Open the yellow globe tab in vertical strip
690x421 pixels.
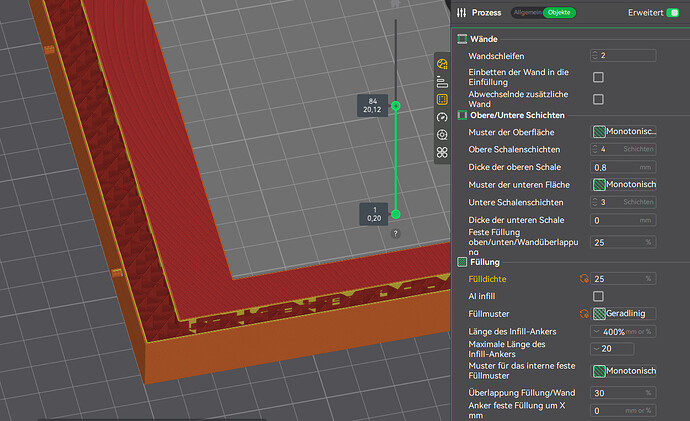[x=442, y=64]
